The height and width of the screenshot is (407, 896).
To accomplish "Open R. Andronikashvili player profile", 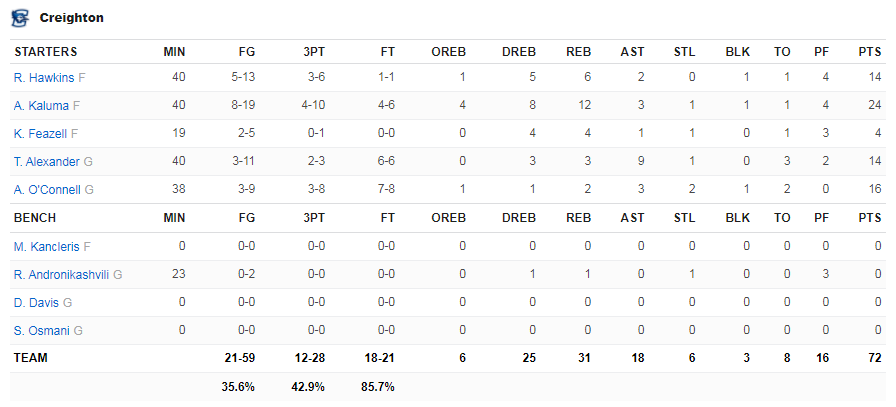I will (61, 275).
